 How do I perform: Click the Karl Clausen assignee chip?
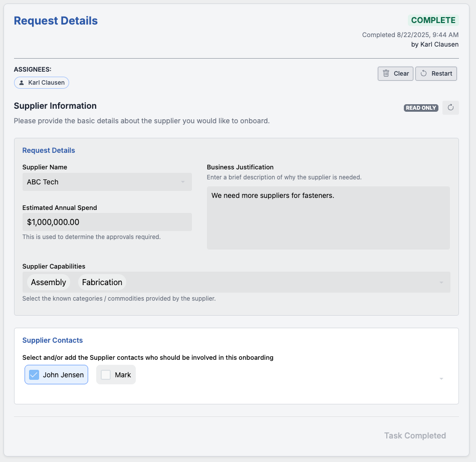click(x=42, y=83)
